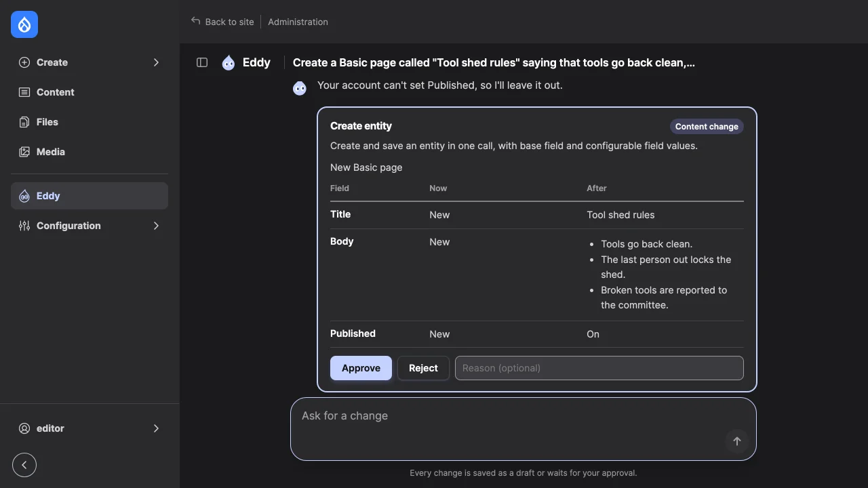
Task: Click the Eddy avatar beside the message
Action: click(x=300, y=87)
